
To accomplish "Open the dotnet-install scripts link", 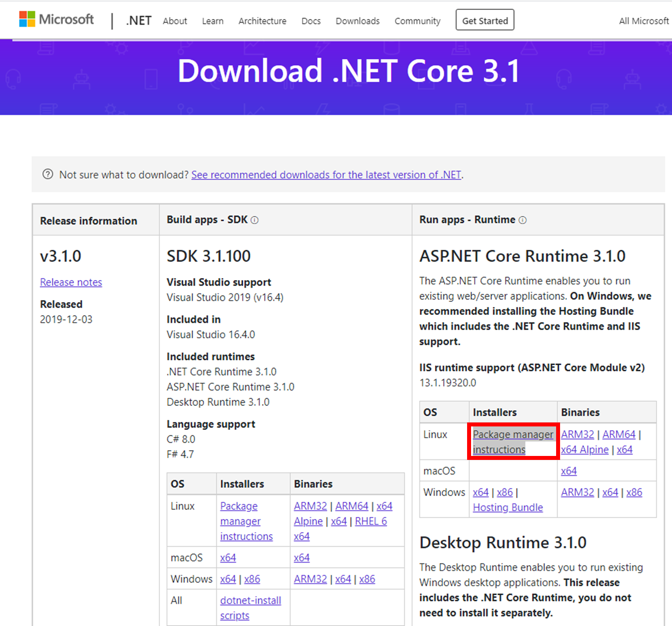I will coord(250,607).
